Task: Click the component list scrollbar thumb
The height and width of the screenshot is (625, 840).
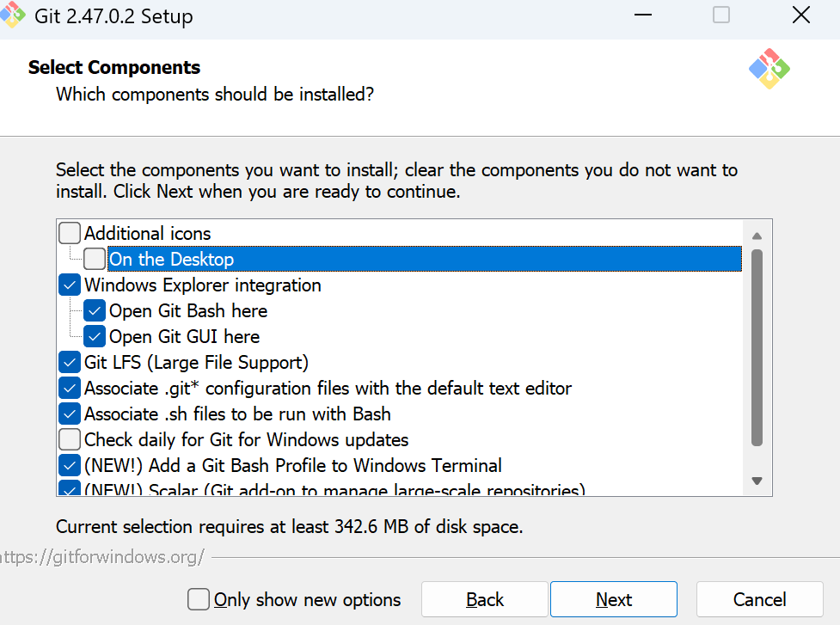Action: coord(757,347)
